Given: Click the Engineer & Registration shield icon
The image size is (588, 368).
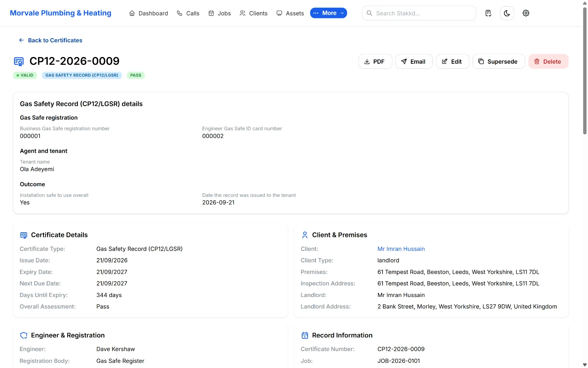Looking at the screenshot, I should tap(24, 336).
